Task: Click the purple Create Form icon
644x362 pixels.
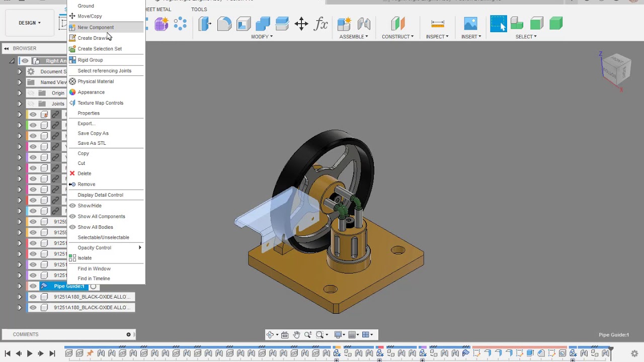Action: coord(161,24)
